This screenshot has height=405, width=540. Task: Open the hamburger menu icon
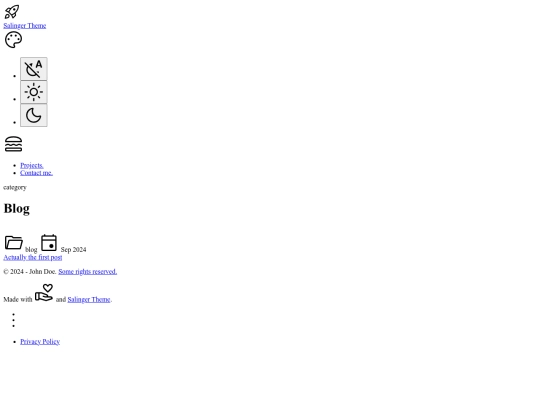tap(13, 144)
